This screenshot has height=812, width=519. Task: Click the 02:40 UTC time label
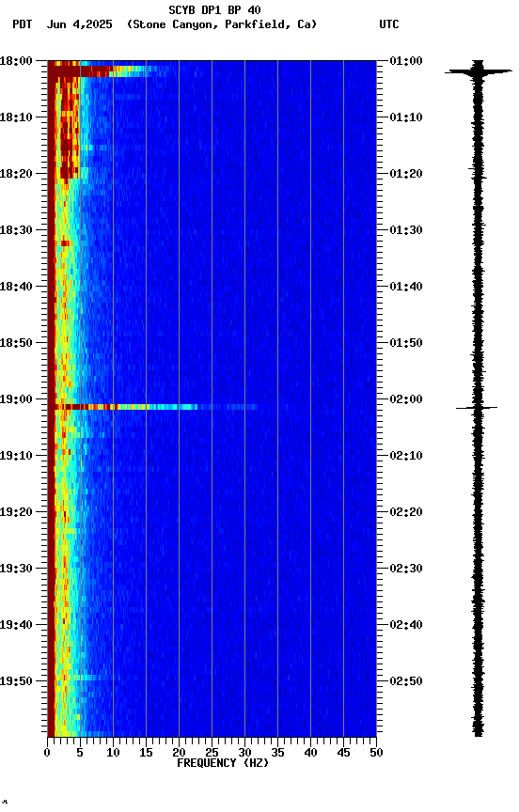click(x=406, y=626)
